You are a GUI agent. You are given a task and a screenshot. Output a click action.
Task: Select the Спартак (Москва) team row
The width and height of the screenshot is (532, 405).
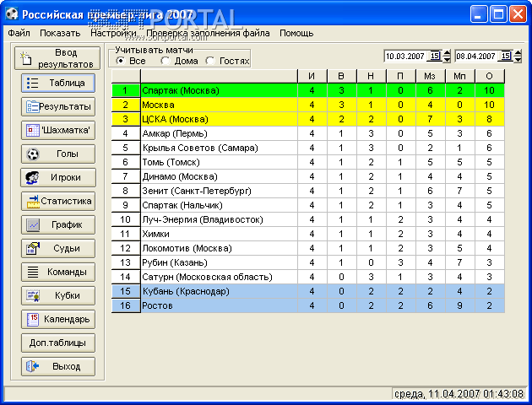point(308,90)
